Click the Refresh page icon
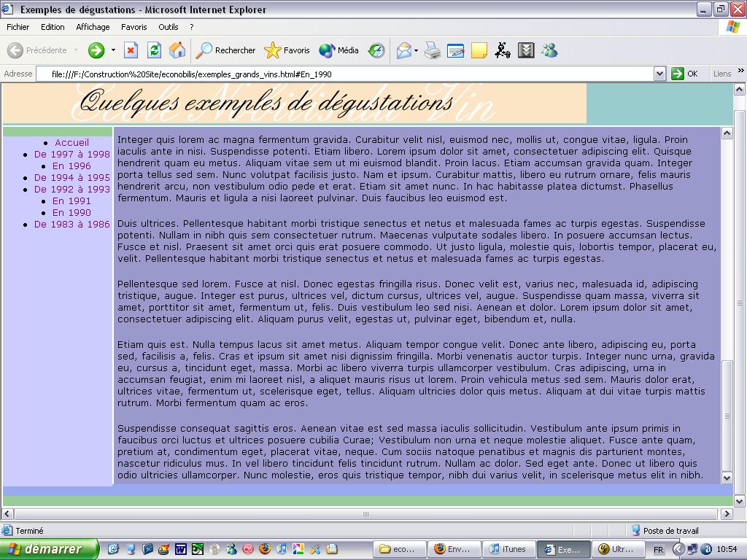747x560 pixels. [x=154, y=50]
